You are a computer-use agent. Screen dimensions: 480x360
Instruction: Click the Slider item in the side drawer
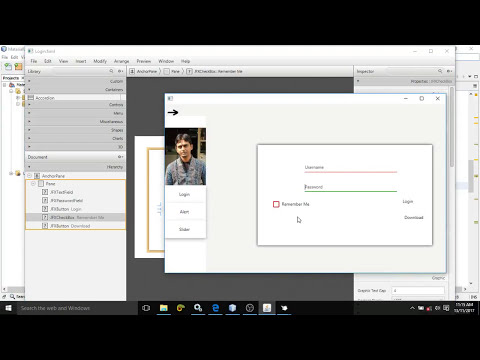[184, 229]
